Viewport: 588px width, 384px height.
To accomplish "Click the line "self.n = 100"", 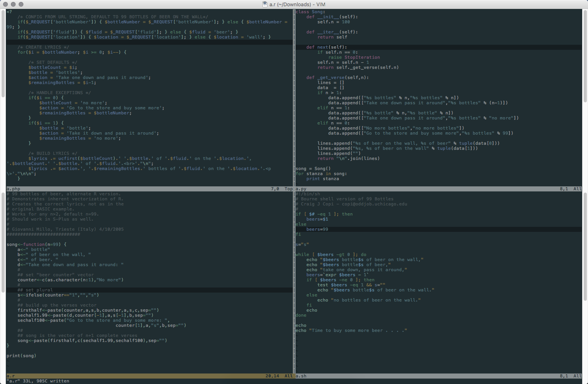I will (x=334, y=22).
